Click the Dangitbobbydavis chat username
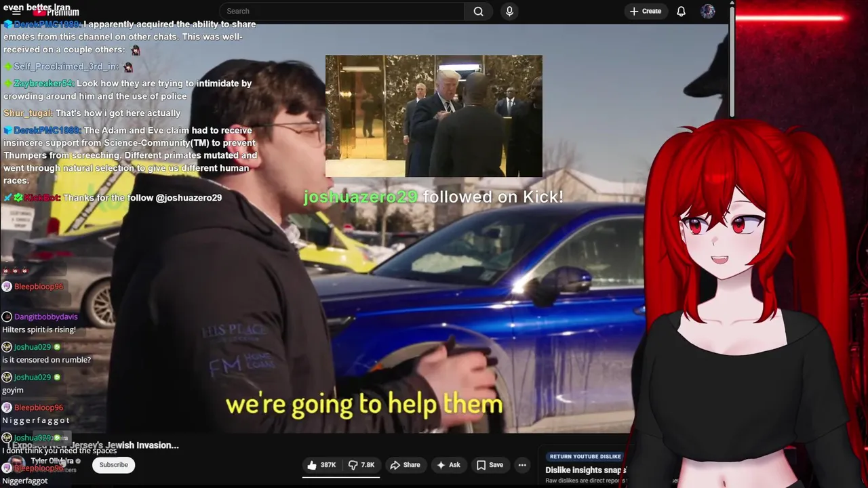 point(46,317)
